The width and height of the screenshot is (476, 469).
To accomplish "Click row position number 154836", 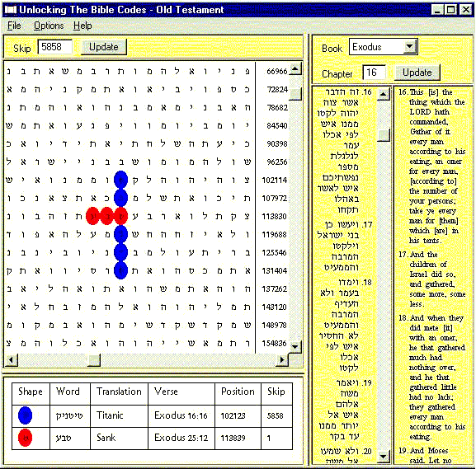I will 275,344.
